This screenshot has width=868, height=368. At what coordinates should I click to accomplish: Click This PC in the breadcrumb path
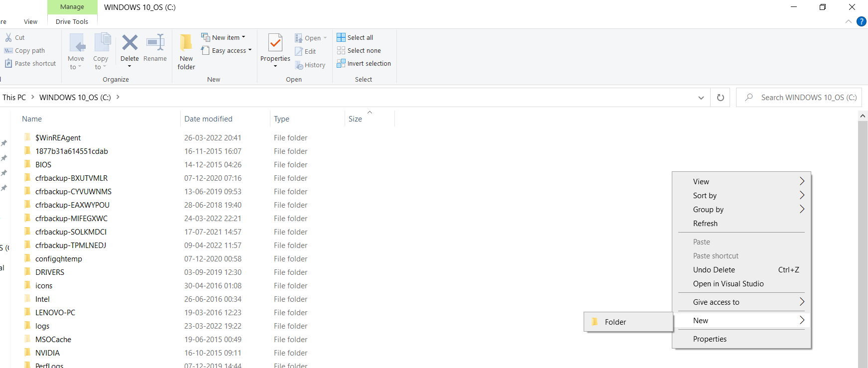click(14, 98)
